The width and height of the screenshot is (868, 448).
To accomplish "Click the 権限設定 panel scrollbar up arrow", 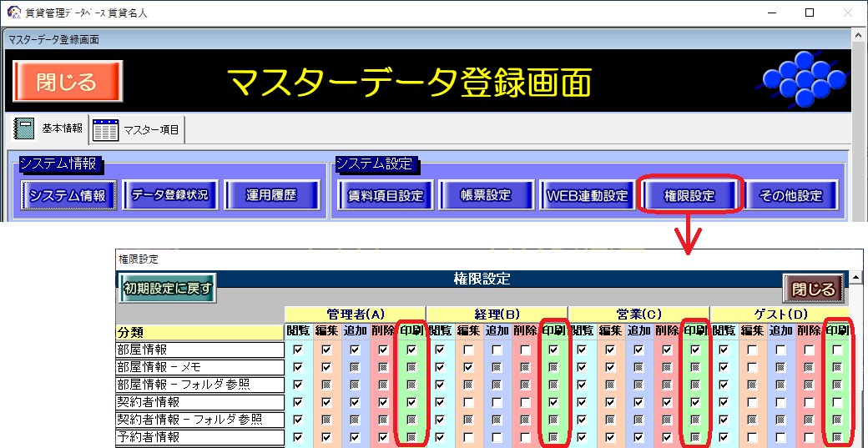I will (855, 276).
